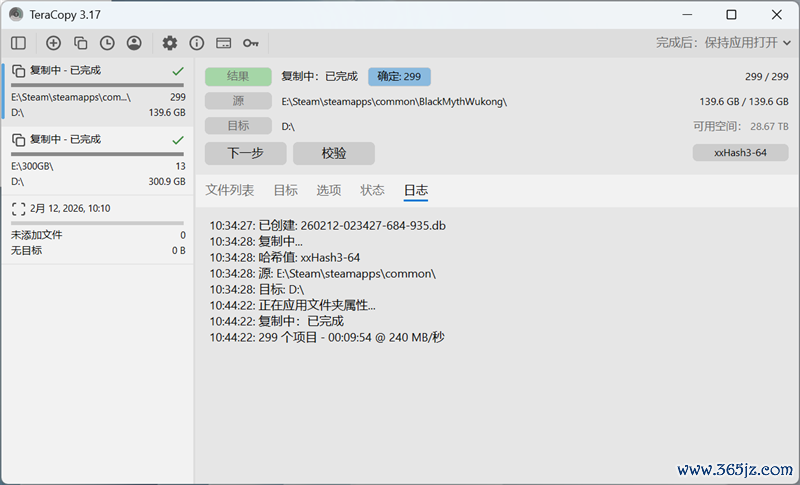800x485 pixels.
Task: Click the empty task bracket icon
Action: [18, 209]
